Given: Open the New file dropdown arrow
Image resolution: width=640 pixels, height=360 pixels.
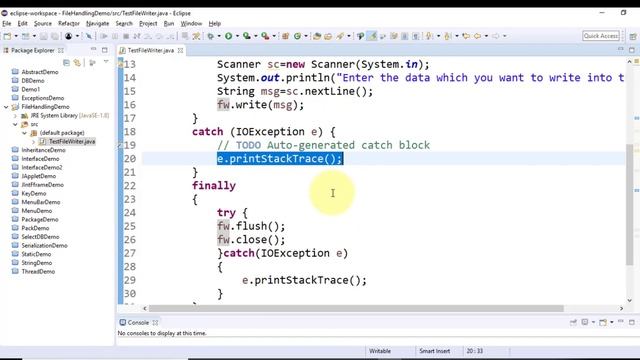Looking at the screenshot, I should (x=16, y=36).
